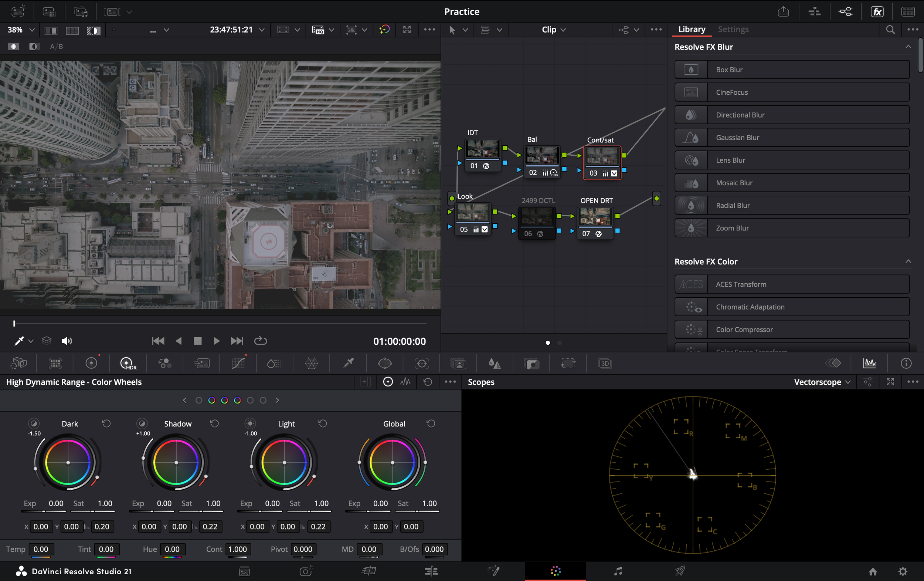Viewport: 924px width, 581px height.
Task: Click the viewer playhead scrub bar
Action: click(x=220, y=323)
